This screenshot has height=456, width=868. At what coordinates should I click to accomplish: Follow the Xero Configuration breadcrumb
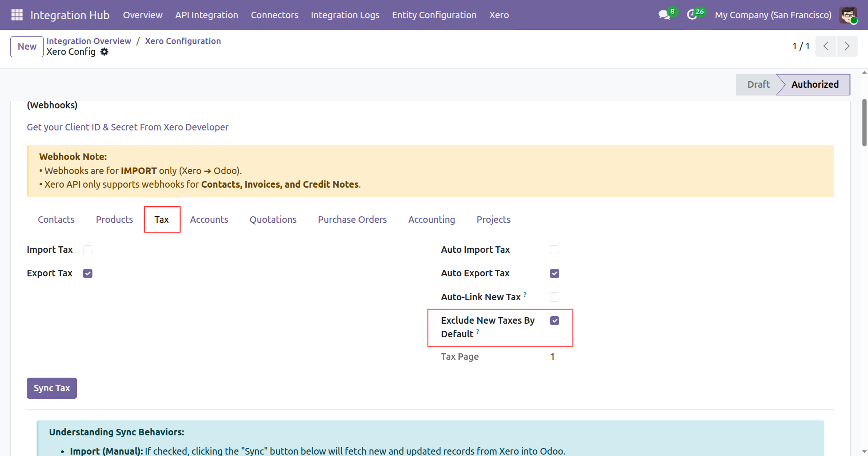[x=183, y=41]
